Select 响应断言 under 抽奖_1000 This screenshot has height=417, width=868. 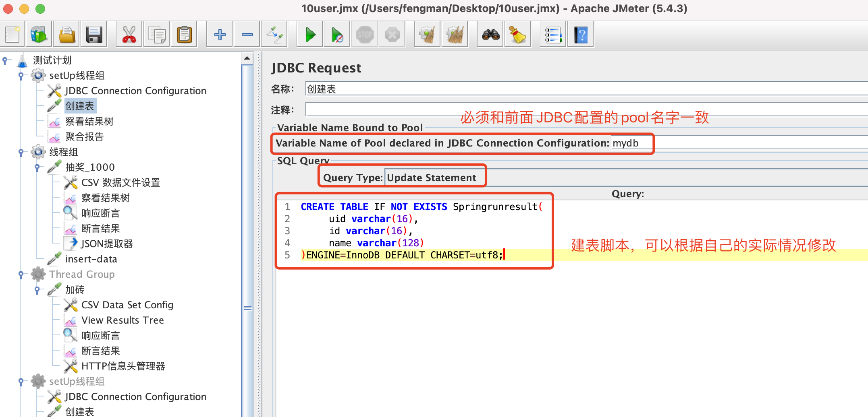point(101,213)
